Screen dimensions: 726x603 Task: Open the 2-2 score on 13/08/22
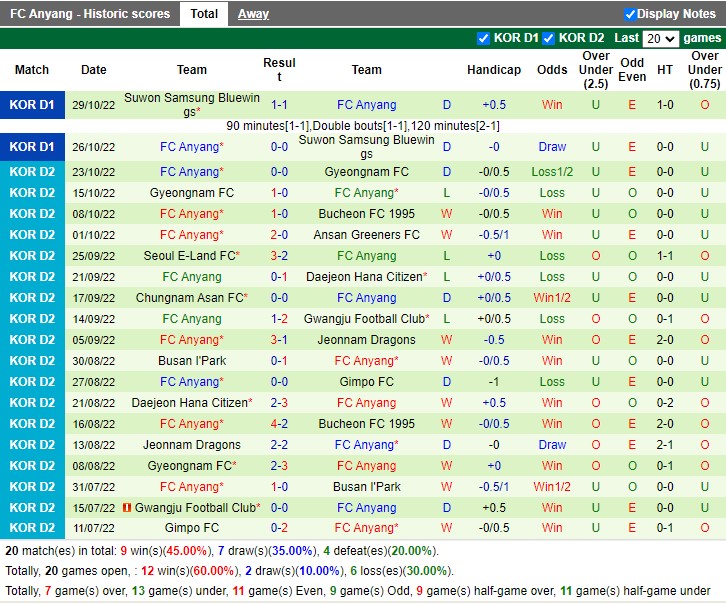click(279, 445)
